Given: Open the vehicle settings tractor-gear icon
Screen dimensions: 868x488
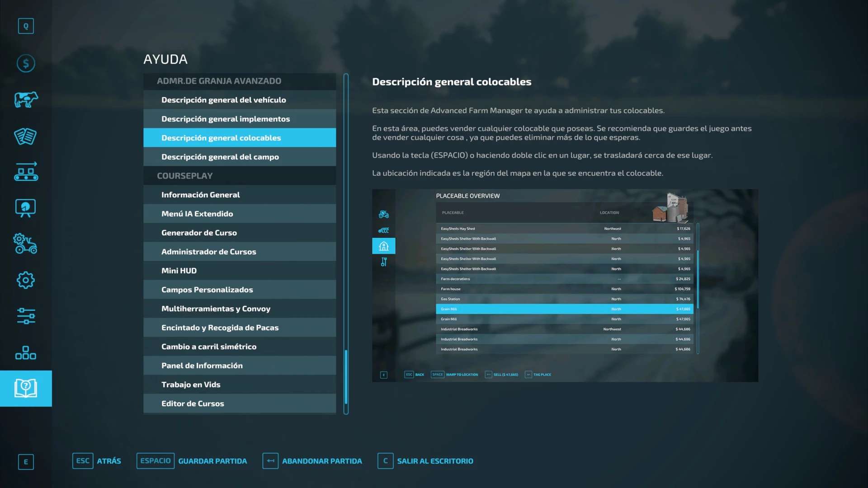Looking at the screenshot, I should click(26, 244).
